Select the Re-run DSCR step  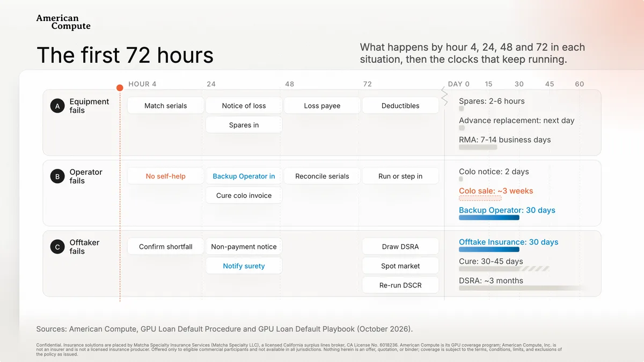pos(400,285)
